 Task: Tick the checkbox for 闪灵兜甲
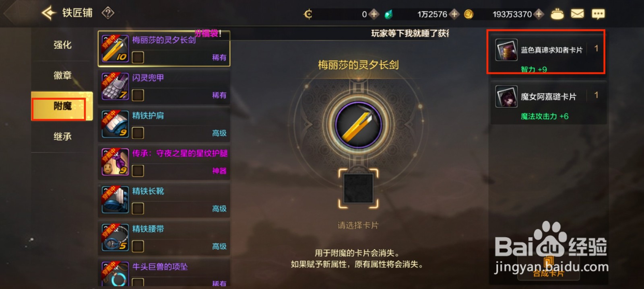click(138, 95)
